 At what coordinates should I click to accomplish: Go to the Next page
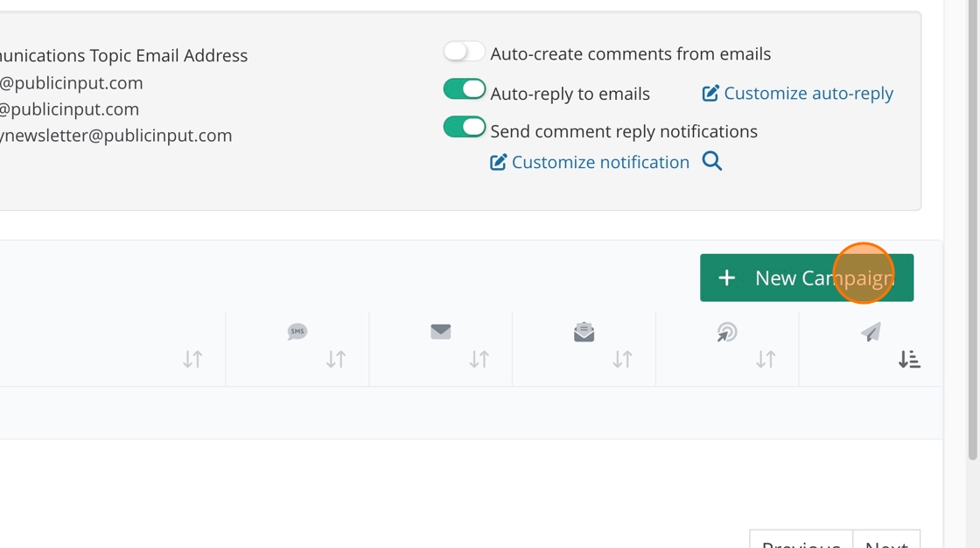(885, 541)
